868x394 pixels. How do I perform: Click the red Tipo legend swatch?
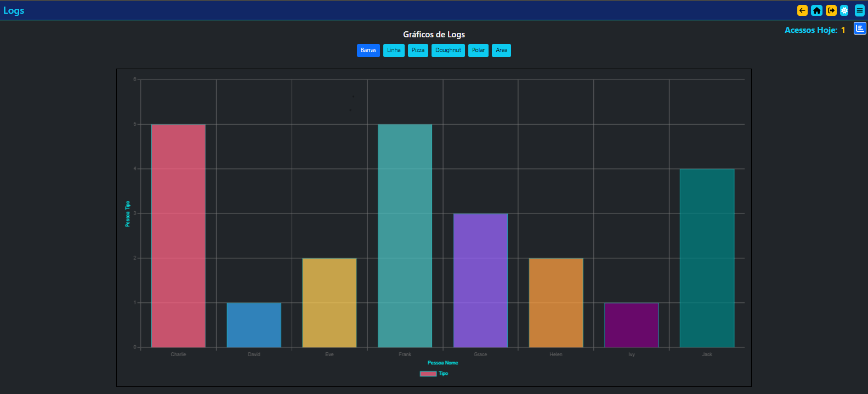428,374
